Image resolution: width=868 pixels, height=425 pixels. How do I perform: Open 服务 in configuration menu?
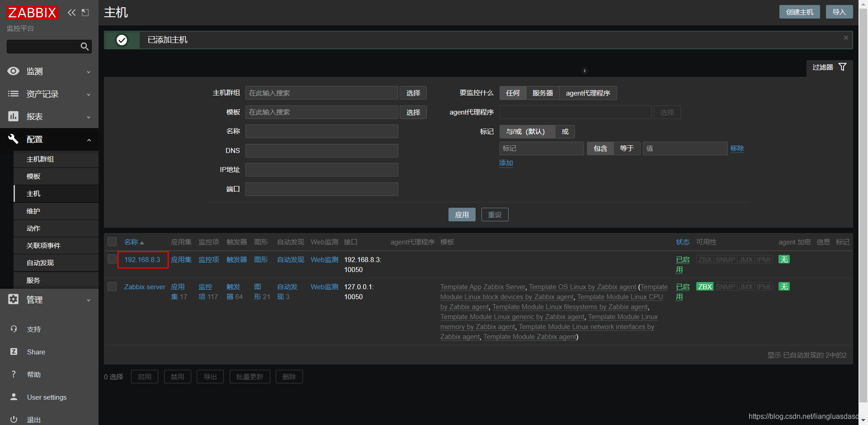point(56,280)
